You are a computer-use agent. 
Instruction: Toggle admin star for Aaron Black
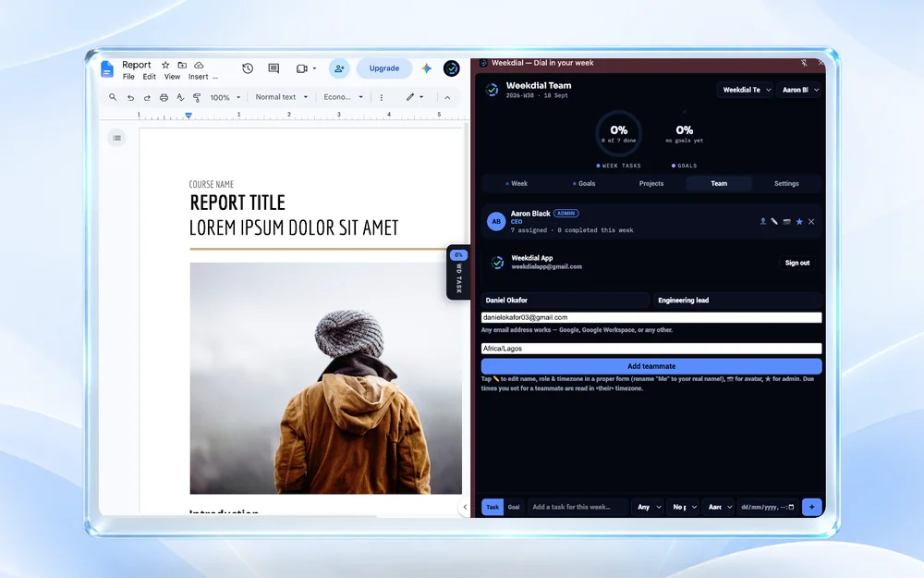799,222
